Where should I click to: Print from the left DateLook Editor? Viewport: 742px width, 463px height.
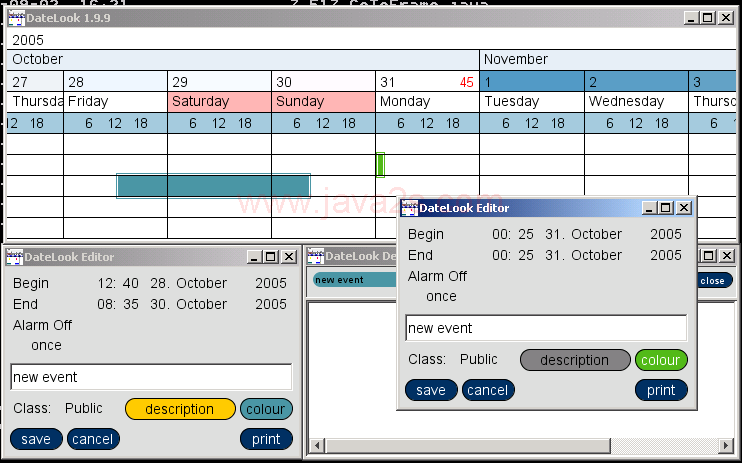coord(266,439)
